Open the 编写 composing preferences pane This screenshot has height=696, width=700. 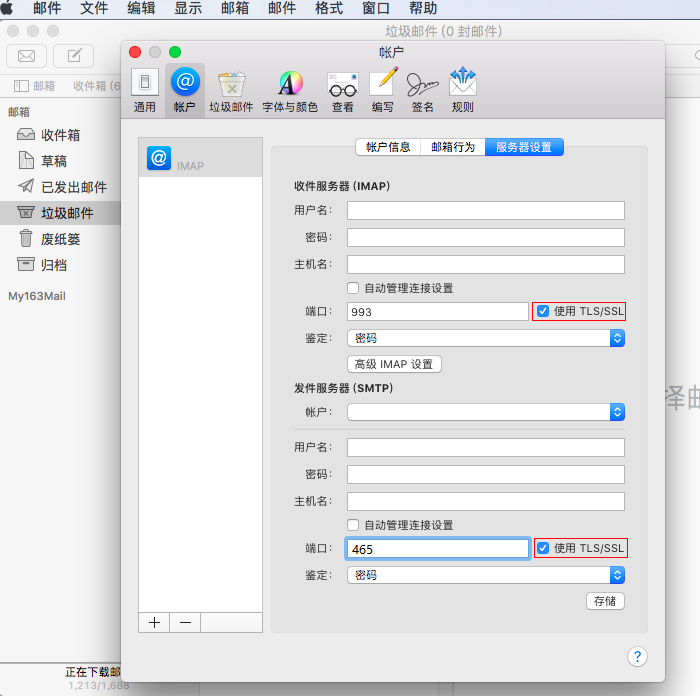(383, 91)
